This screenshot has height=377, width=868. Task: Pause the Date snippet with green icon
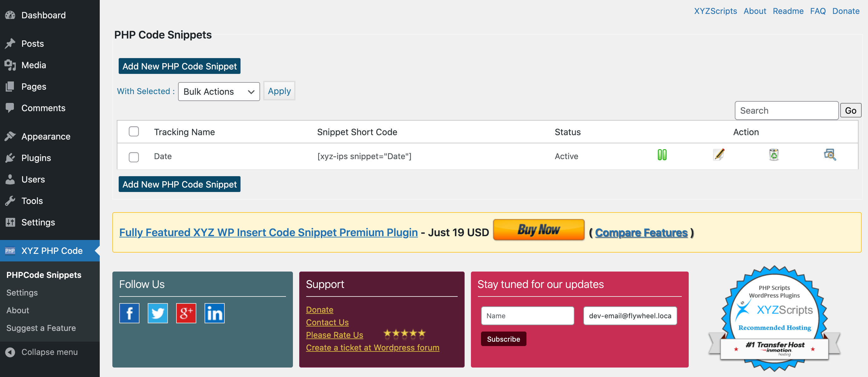[x=662, y=155]
